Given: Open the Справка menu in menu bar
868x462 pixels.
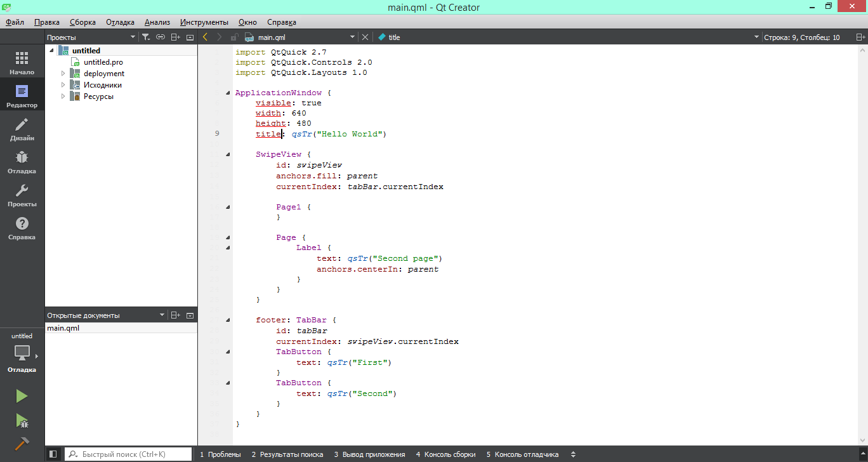Looking at the screenshot, I should 282,22.
